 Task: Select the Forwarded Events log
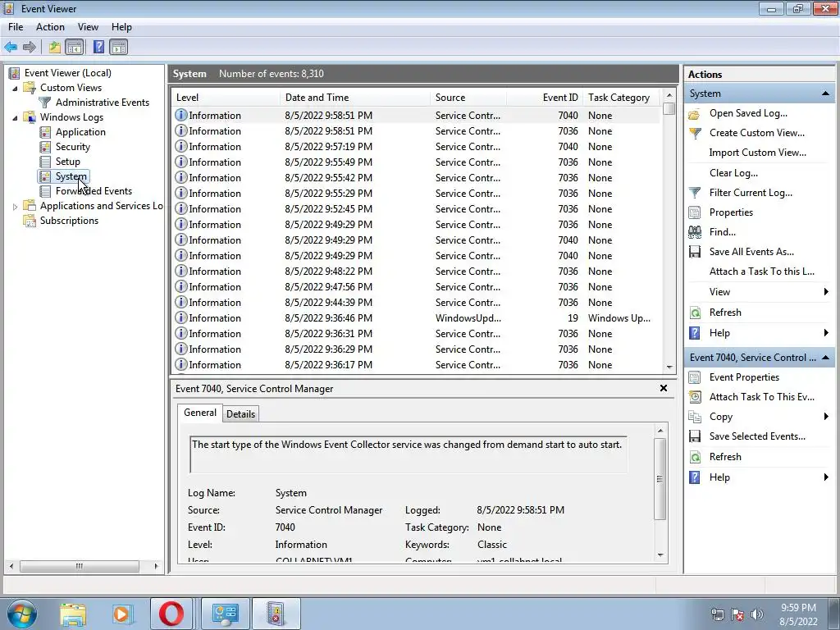[94, 191]
